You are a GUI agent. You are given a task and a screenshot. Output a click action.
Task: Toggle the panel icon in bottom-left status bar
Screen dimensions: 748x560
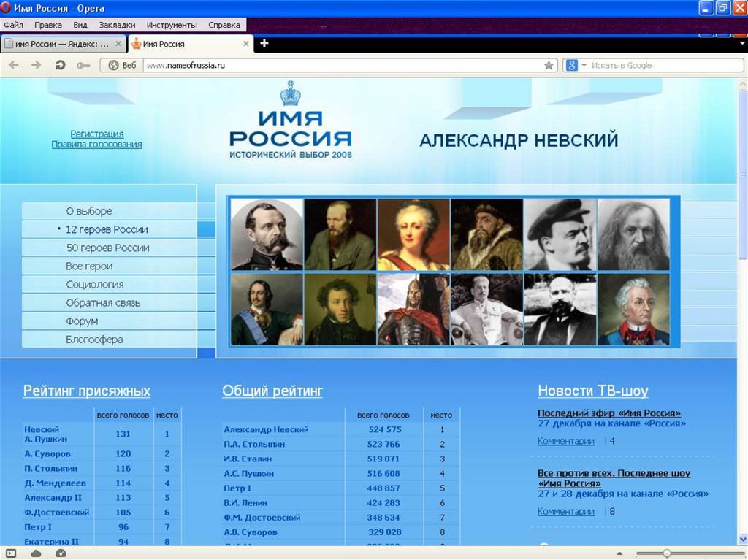coord(11,553)
